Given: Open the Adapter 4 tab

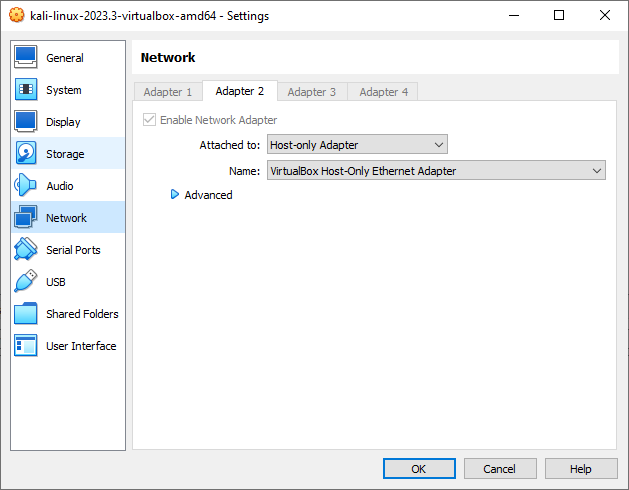Looking at the screenshot, I should [x=383, y=92].
